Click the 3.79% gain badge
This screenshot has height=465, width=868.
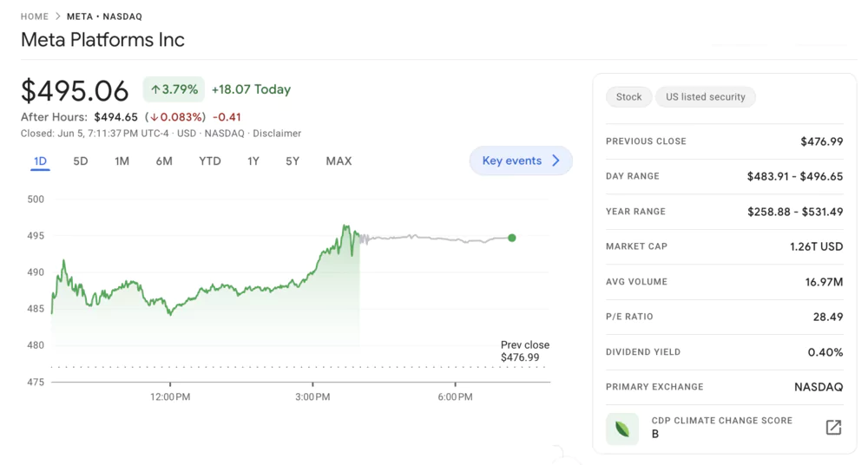(174, 89)
